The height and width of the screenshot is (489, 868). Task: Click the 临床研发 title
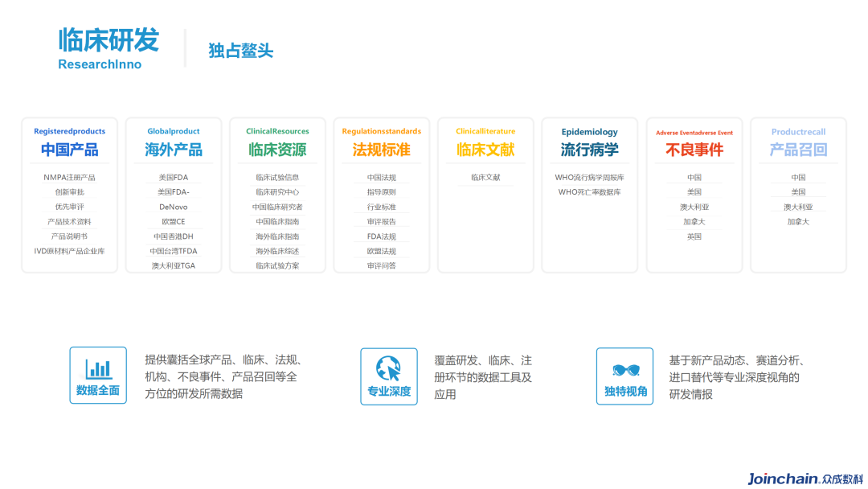pos(108,40)
